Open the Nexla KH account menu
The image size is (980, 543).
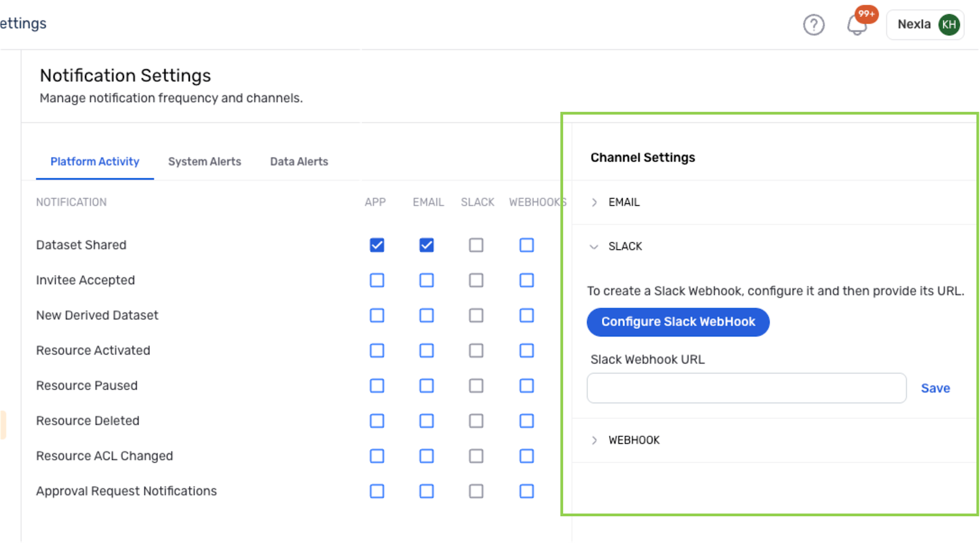[x=925, y=25]
